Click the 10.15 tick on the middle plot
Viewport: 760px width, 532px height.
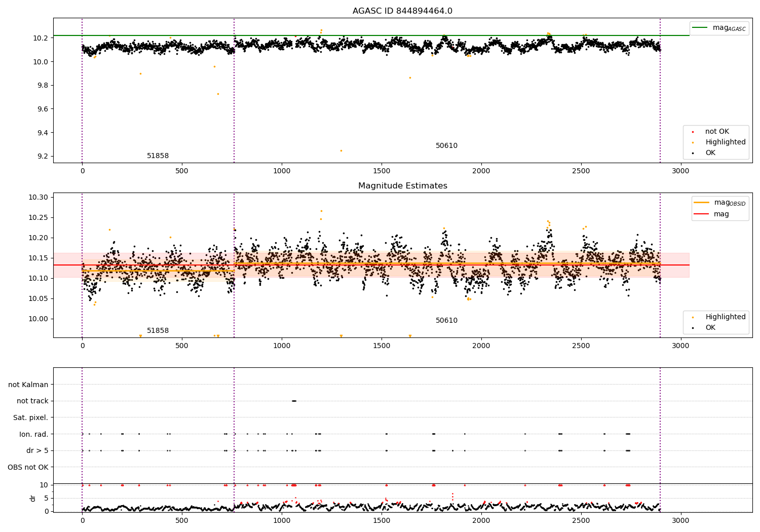(x=39, y=258)
